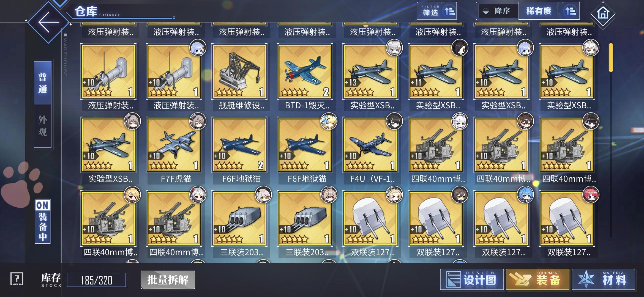This screenshot has width=644, height=297.
Task: Switch to the 外观 tab
Action: (x=43, y=126)
